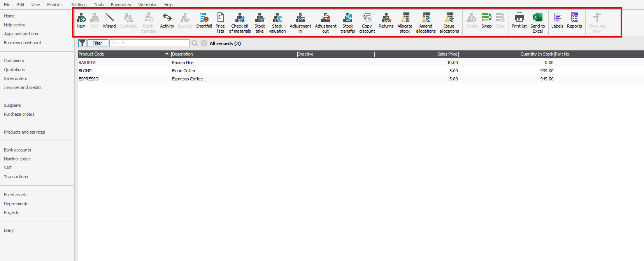Open the Labels tool
This screenshot has width=644, height=261.
[557, 21]
